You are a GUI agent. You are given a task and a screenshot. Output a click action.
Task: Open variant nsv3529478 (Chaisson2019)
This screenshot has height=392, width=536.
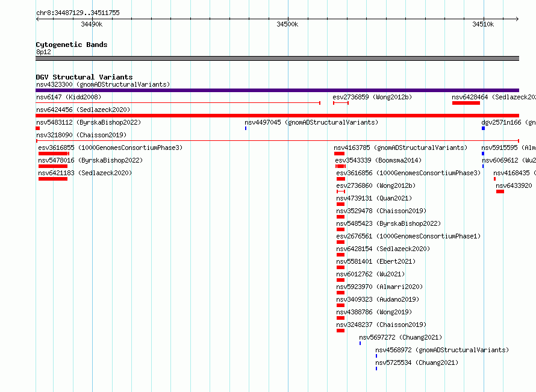pyautogui.click(x=381, y=211)
